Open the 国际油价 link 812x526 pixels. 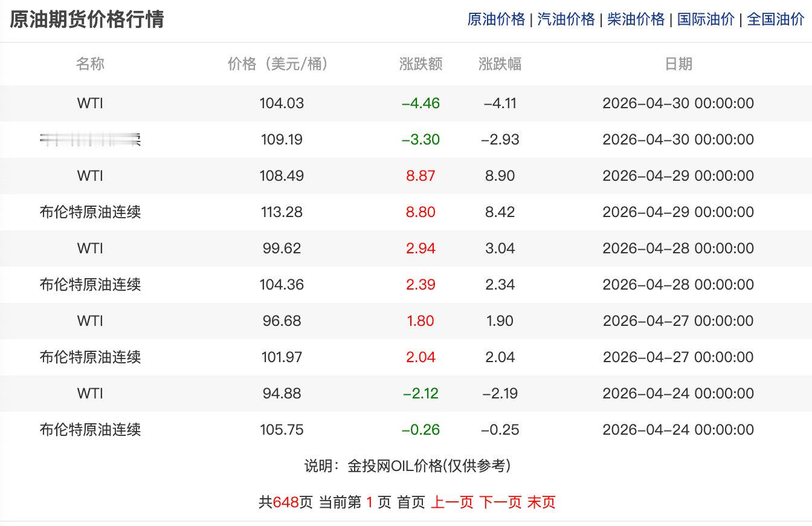(x=706, y=20)
